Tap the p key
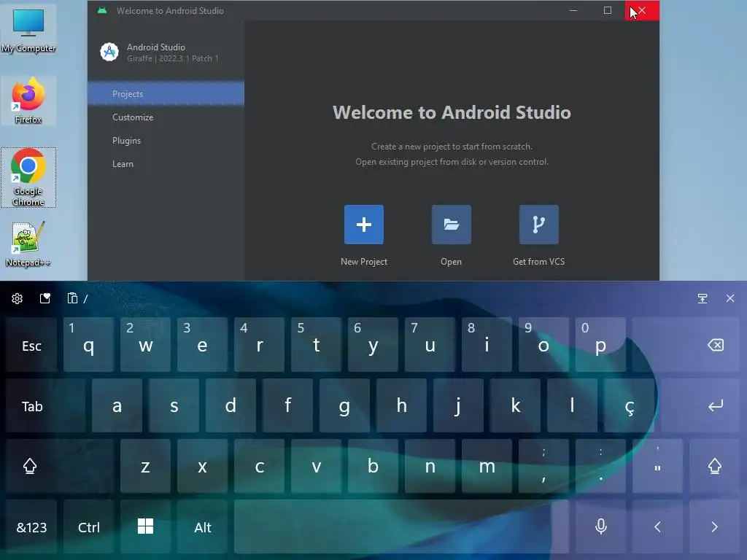This screenshot has height=560, width=747. click(601, 345)
